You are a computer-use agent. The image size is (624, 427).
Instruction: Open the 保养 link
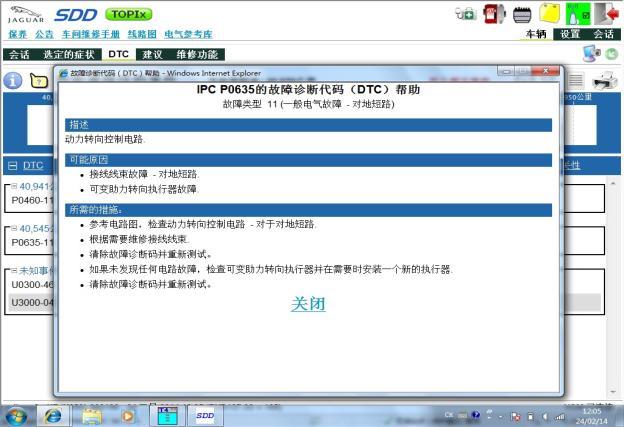[18, 34]
